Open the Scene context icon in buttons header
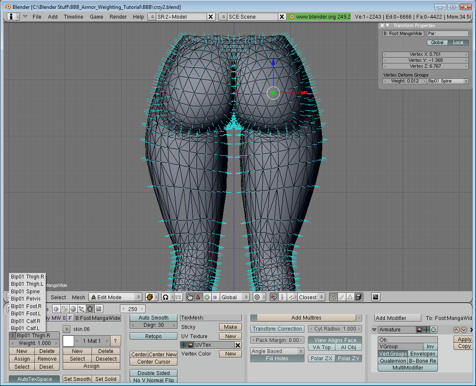 click(x=98, y=309)
